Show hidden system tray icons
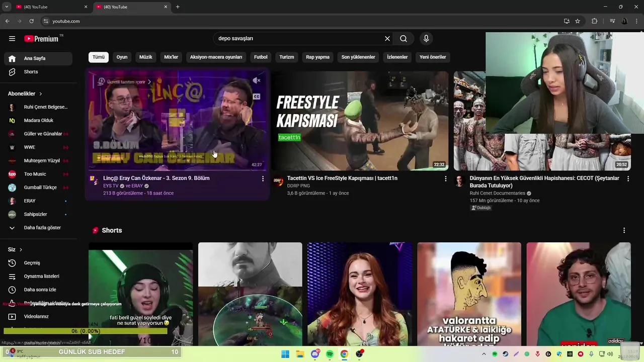The image size is (644, 362). [484, 354]
